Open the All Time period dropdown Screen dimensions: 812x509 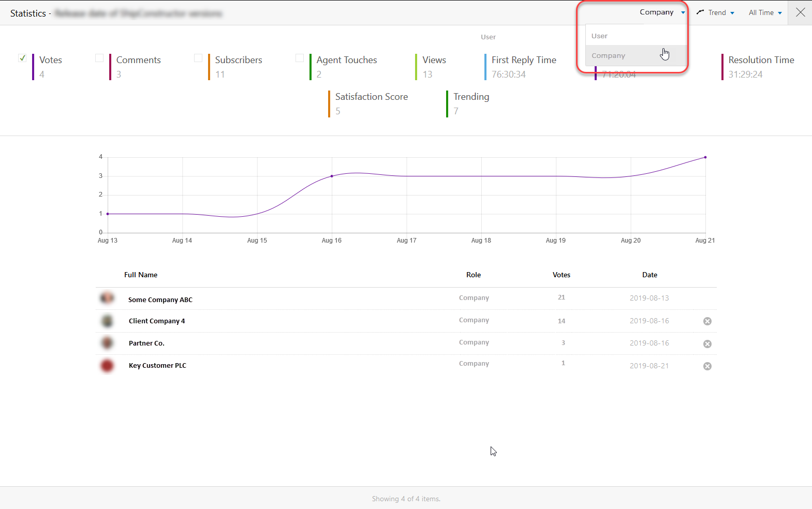click(x=765, y=12)
